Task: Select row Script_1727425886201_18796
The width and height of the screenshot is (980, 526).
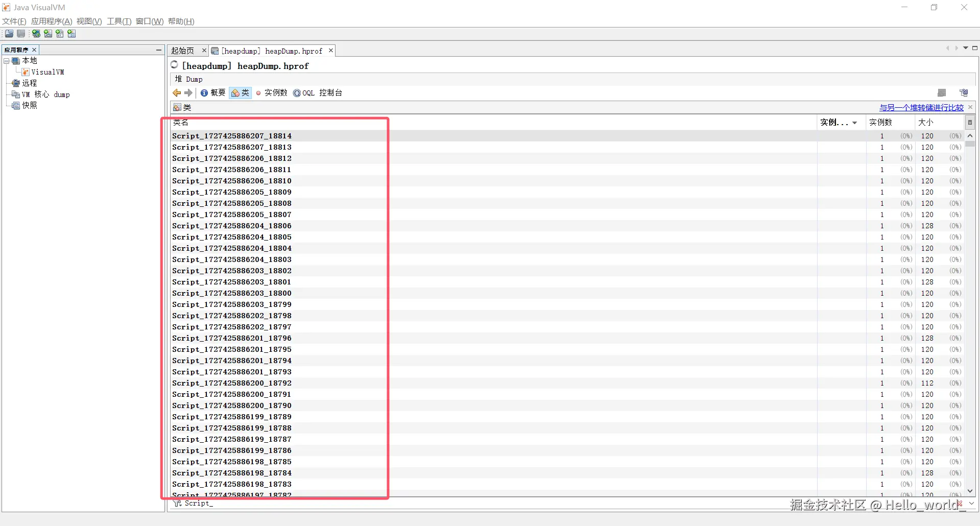Action: 567,338
